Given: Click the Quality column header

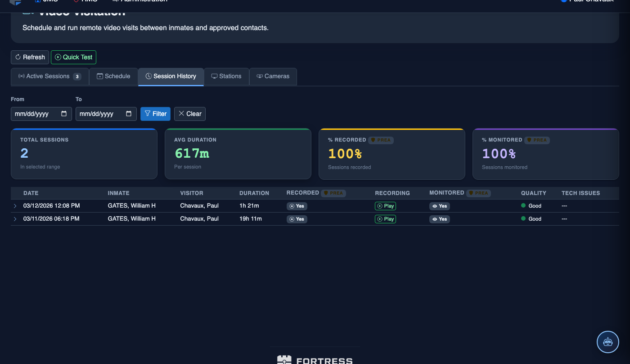Looking at the screenshot, I should [x=534, y=193].
